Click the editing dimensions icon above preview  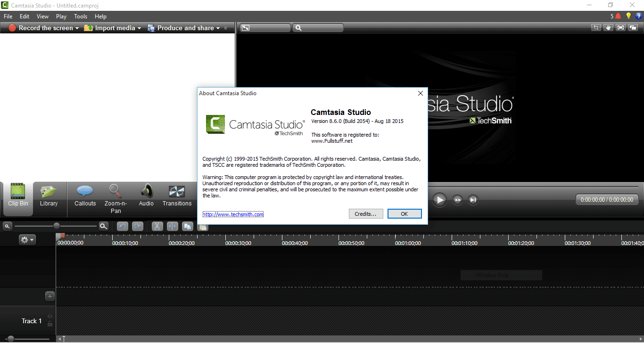tap(245, 28)
